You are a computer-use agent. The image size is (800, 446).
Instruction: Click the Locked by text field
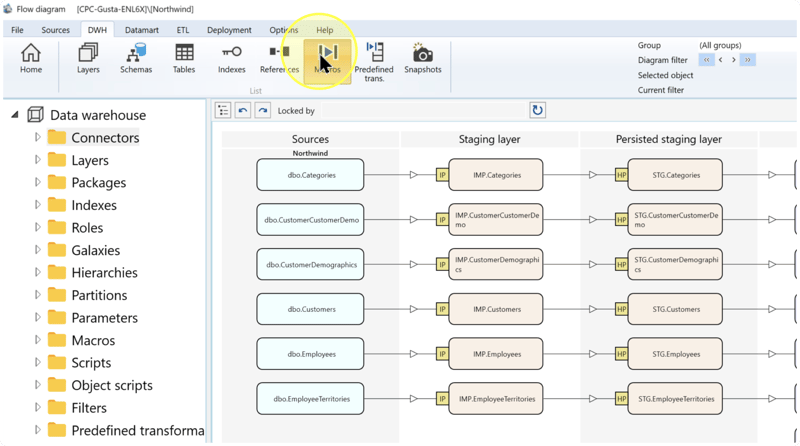(x=423, y=111)
